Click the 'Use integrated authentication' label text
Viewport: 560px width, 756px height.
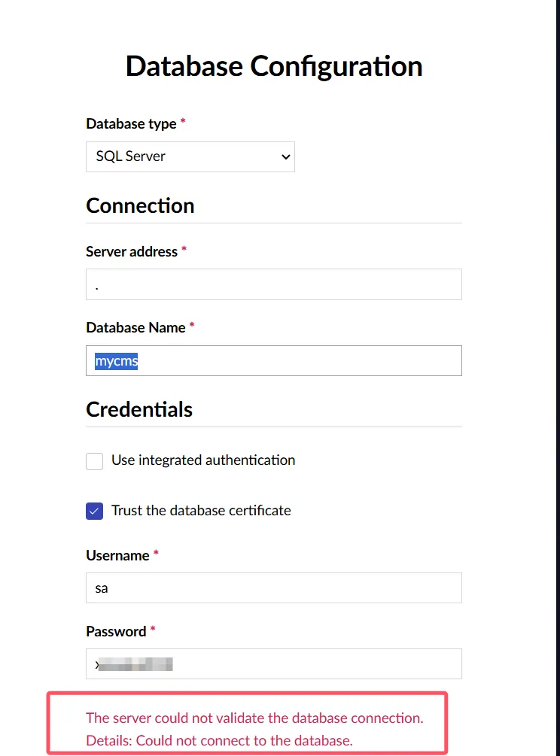tap(203, 460)
